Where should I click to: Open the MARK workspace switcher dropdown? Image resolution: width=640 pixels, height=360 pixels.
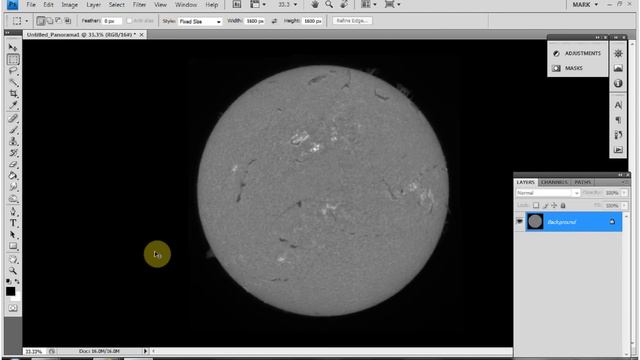(x=584, y=4)
